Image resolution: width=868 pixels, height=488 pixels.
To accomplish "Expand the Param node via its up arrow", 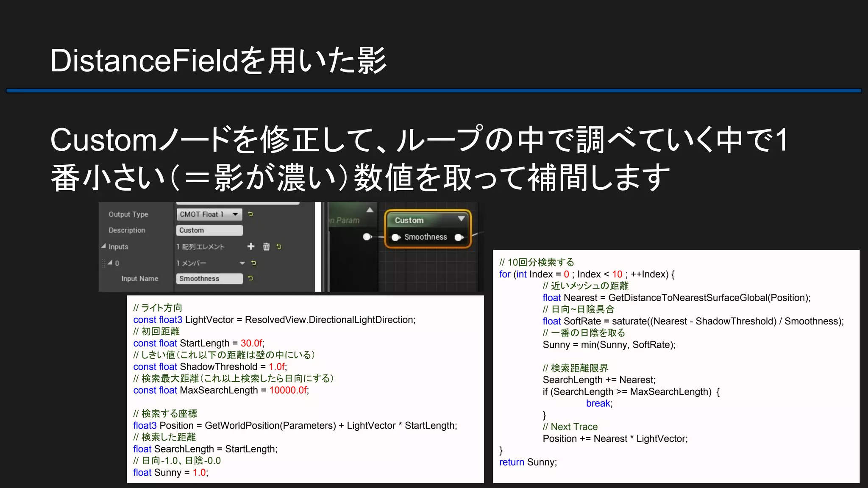I will [x=370, y=210].
